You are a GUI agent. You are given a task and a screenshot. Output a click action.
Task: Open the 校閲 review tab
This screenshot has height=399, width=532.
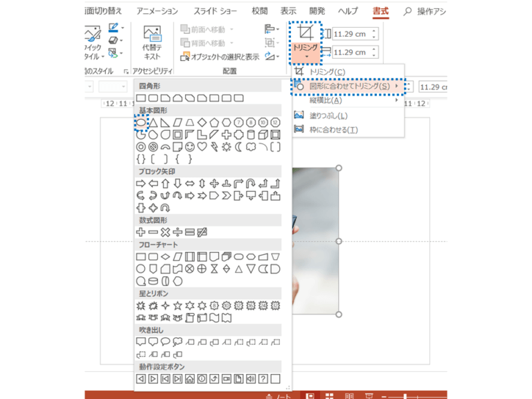[x=260, y=11]
